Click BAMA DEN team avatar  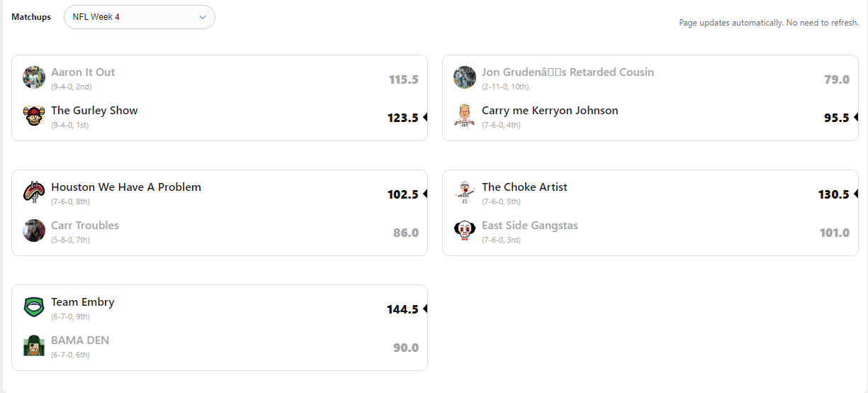(34, 345)
